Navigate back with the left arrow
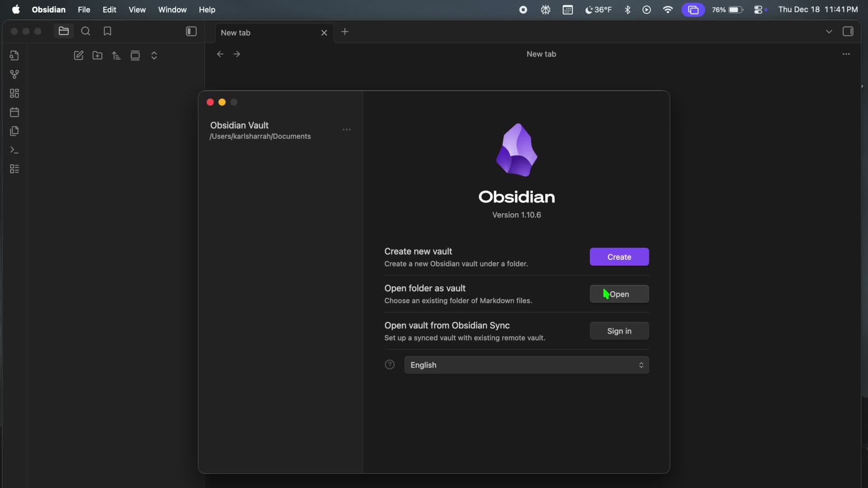Viewport: 868px width, 488px height. click(220, 54)
